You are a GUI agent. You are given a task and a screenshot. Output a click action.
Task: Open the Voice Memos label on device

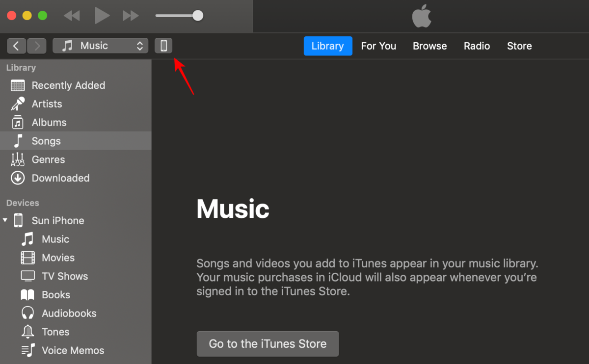(x=73, y=350)
